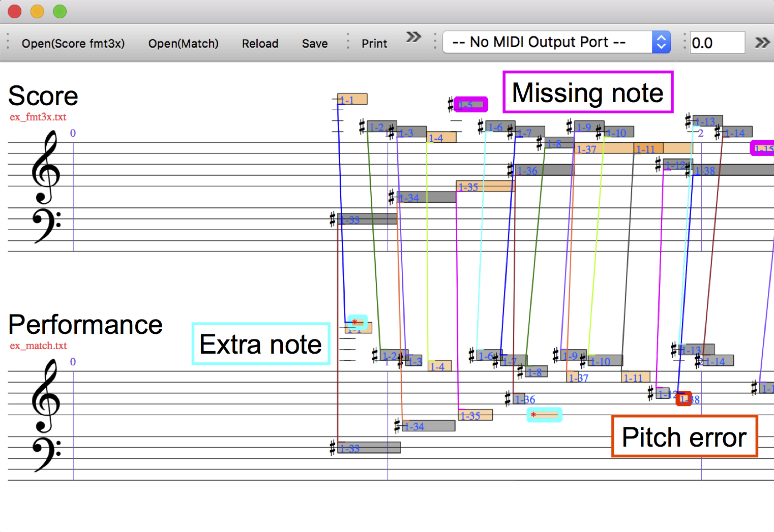Select performance note 1-13
Viewport: 774px width, 532px height.
697,350
